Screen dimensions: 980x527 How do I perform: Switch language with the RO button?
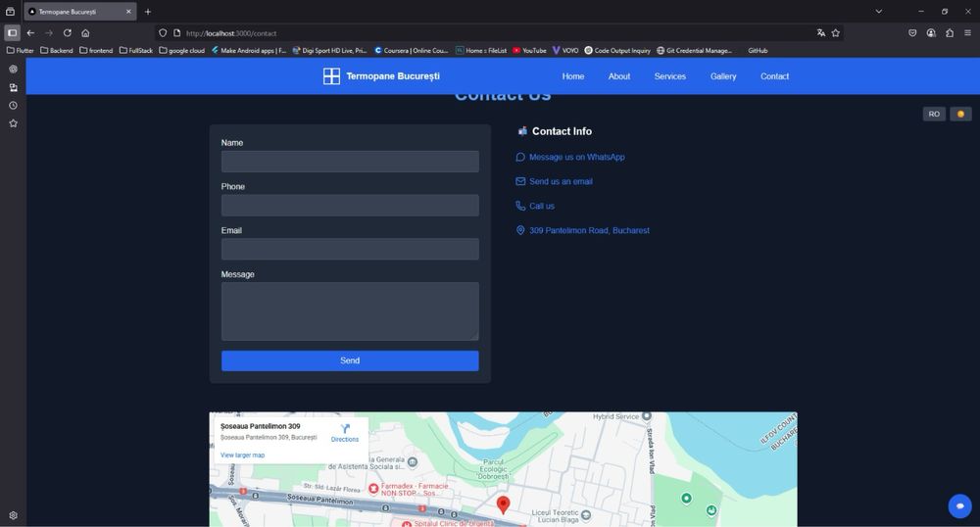[x=934, y=114]
